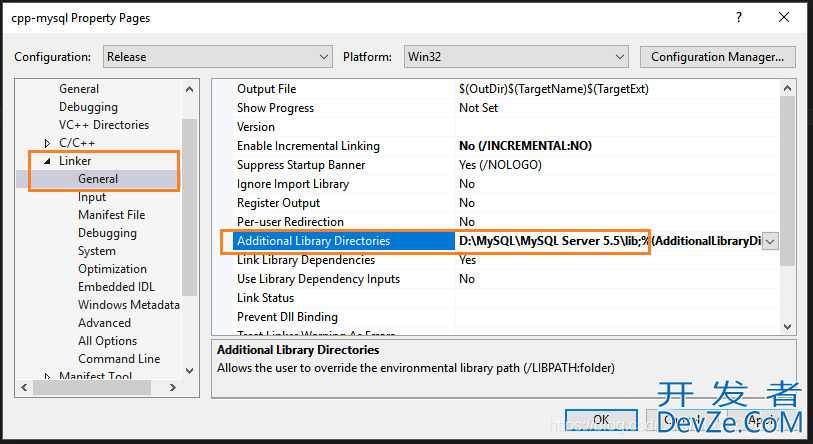This screenshot has height=444, width=813.
Task: Click the property grid scroll down arrow
Action: [x=788, y=327]
